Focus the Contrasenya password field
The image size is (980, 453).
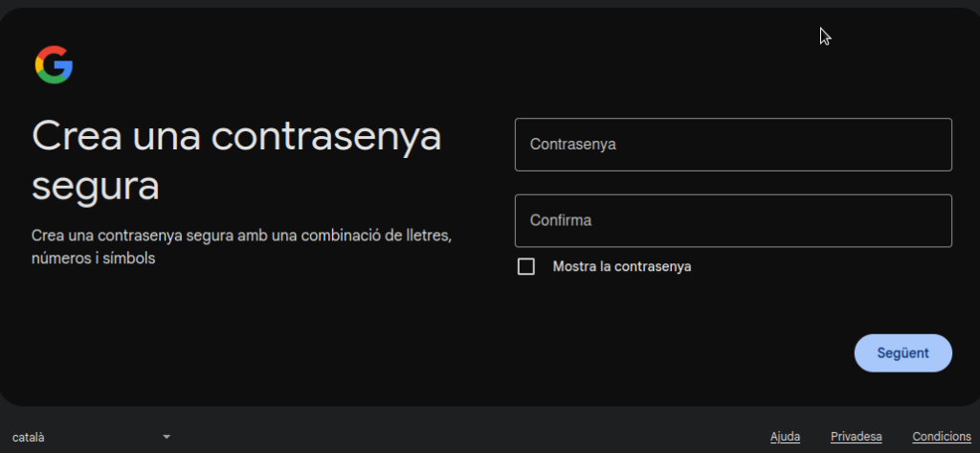(732, 145)
